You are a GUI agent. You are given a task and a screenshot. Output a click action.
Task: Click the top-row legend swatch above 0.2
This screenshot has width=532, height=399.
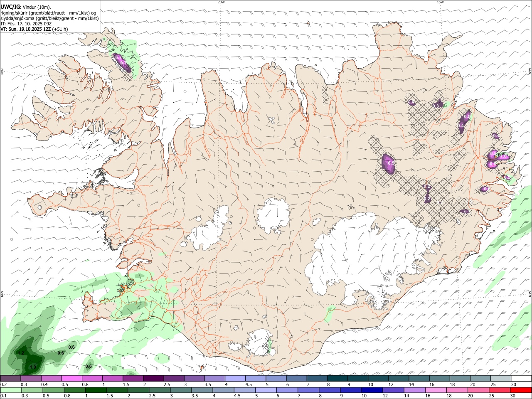10,379
